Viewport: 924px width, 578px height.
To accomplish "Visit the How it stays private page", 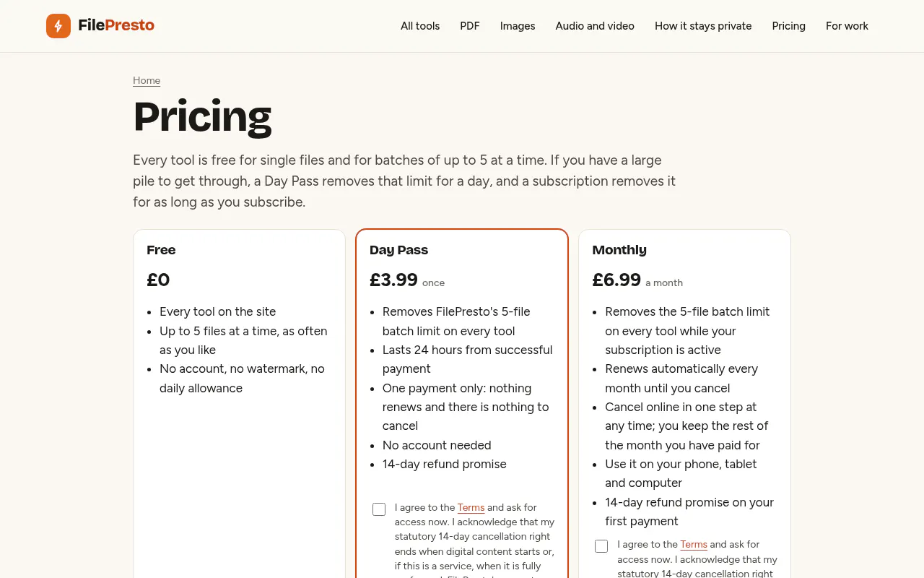I will [703, 26].
